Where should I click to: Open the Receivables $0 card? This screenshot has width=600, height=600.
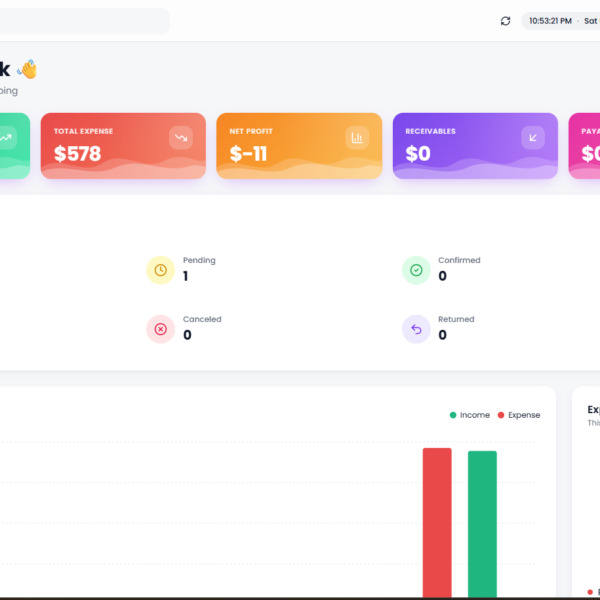(475, 146)
